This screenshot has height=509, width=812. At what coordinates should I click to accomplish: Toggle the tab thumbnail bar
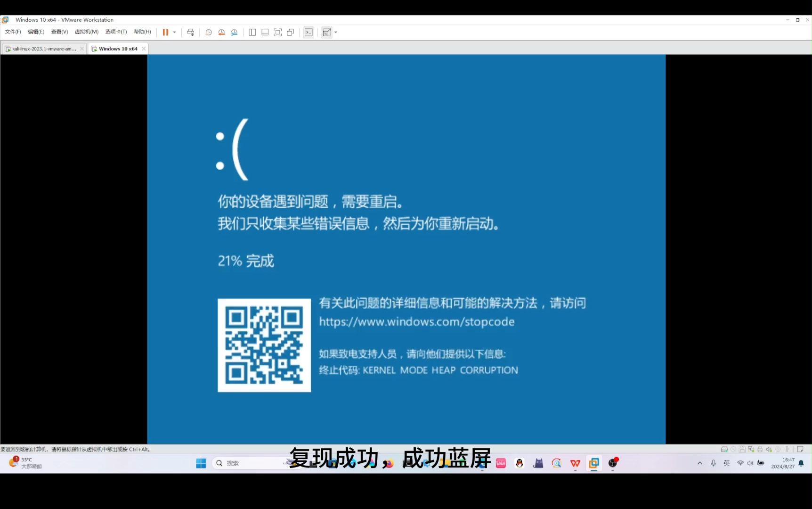[x=265, y=32]
